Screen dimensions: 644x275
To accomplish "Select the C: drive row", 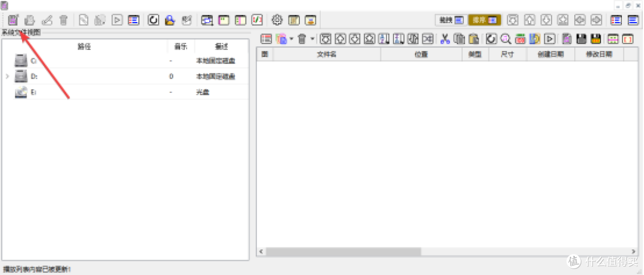I will click(x=125, y=61).
